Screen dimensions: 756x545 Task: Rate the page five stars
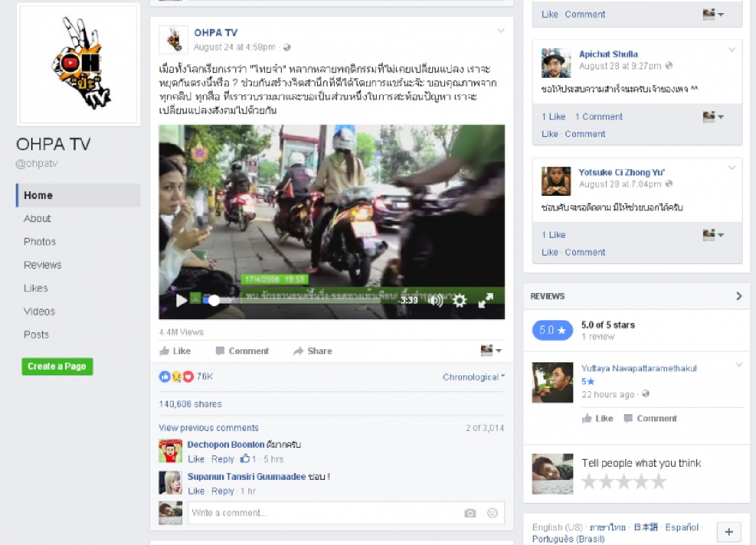[658, 481]
